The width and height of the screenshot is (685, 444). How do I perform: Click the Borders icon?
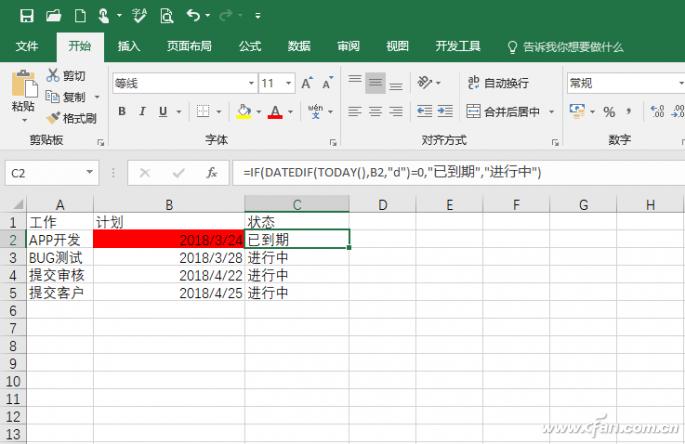(x=203, y=111)
